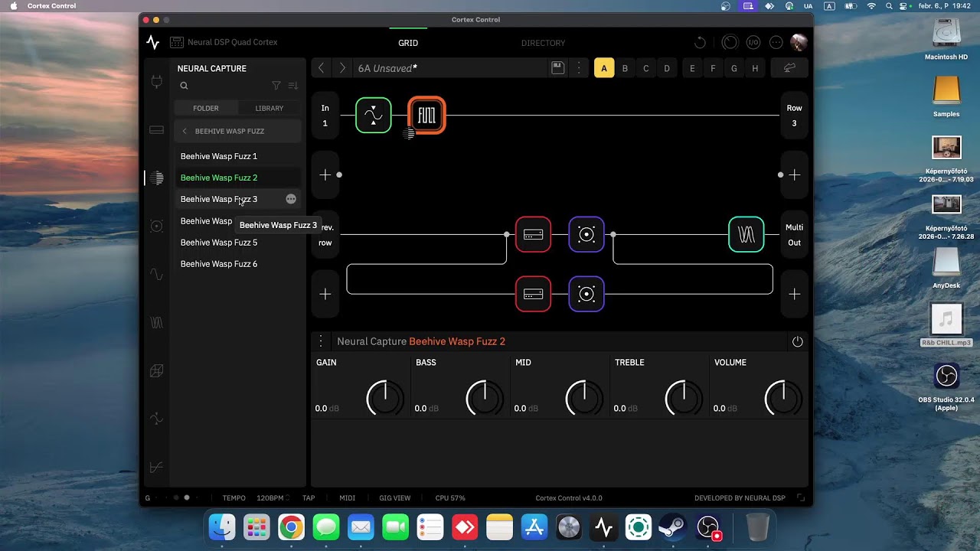This screenshot has width=980, height=551.
Task: Open the modulation sine-wave category icon
Action: [x=157, y=274]
